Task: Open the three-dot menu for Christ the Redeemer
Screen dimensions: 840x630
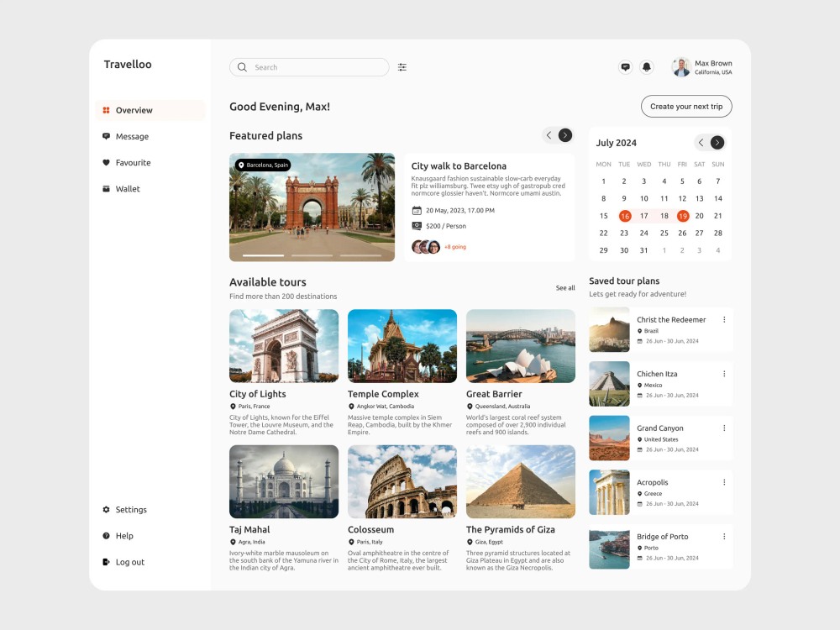Action: (724, 320)
